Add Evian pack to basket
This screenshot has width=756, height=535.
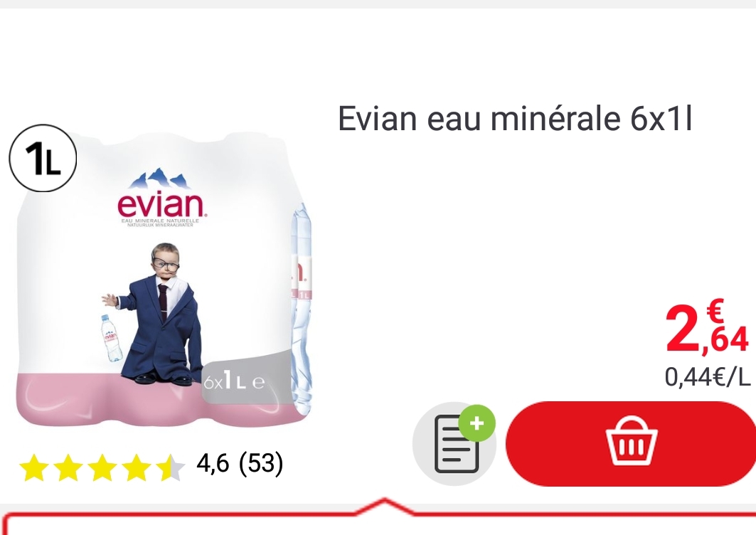point(631,443)
